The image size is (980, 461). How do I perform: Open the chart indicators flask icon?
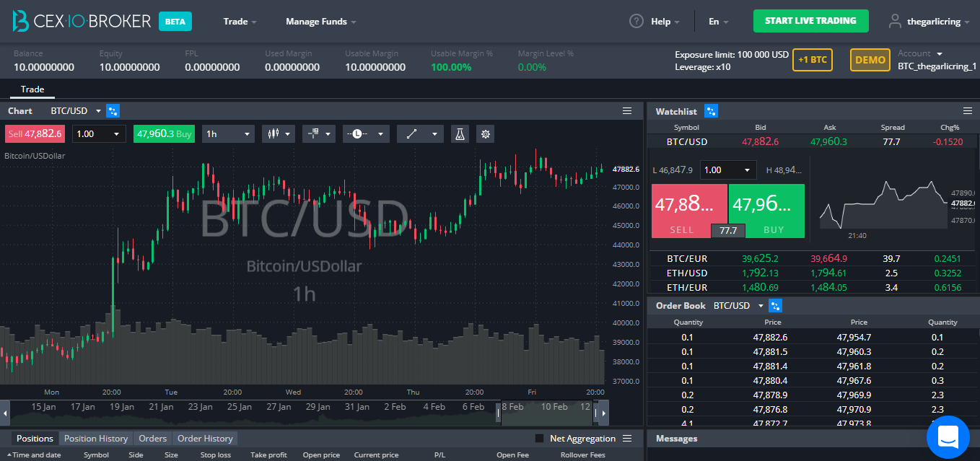(459, 134)
